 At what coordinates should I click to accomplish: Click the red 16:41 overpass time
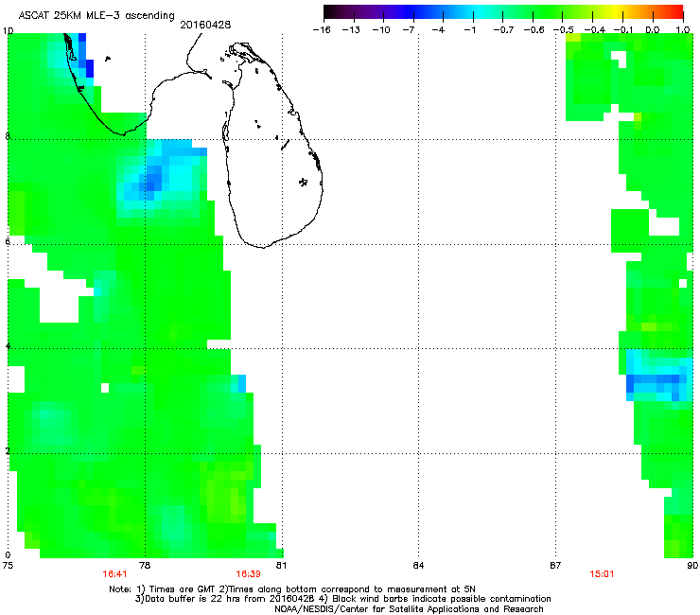[114, 574]
